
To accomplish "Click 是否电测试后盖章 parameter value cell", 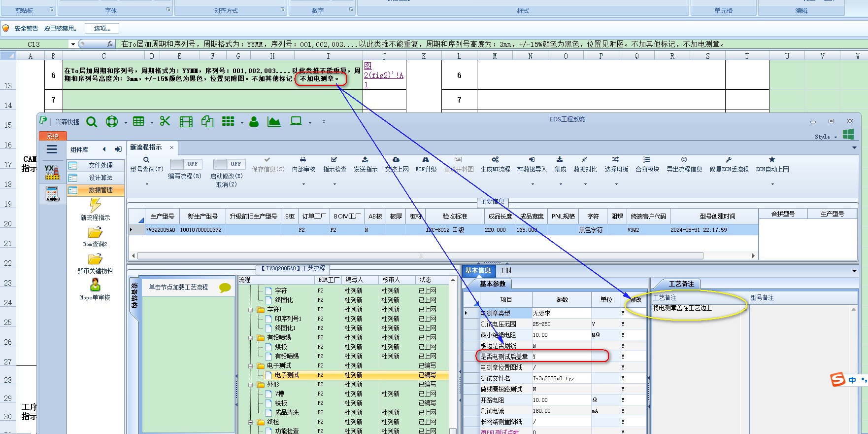I will (561, 357).
